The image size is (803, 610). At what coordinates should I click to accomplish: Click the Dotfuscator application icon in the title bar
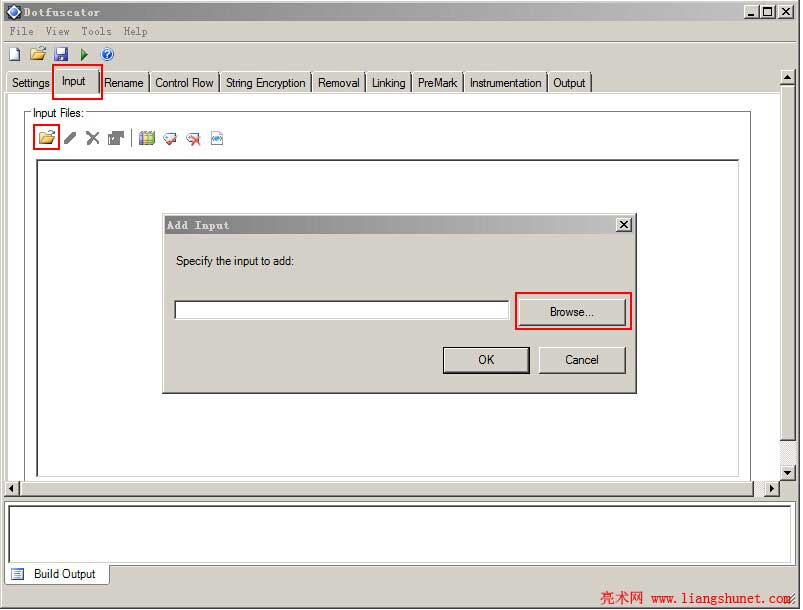(14, 12)
